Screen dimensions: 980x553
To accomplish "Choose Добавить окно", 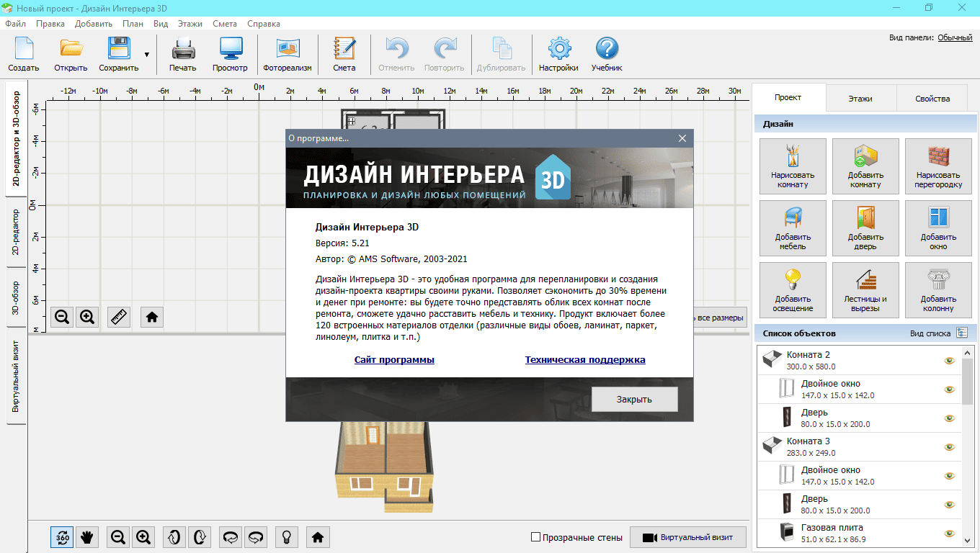I will [x=938, y=228].
